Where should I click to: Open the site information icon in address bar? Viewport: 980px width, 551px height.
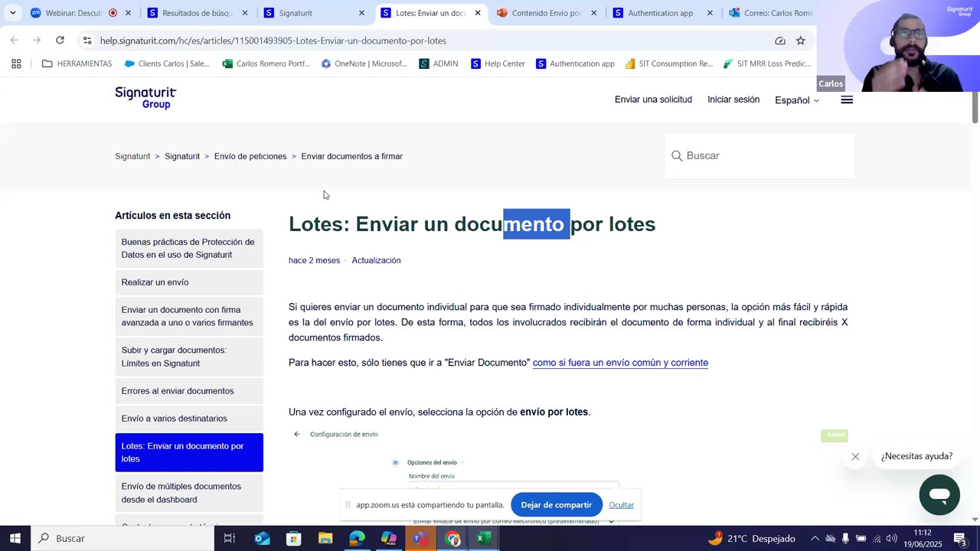[x=87, y=41]
